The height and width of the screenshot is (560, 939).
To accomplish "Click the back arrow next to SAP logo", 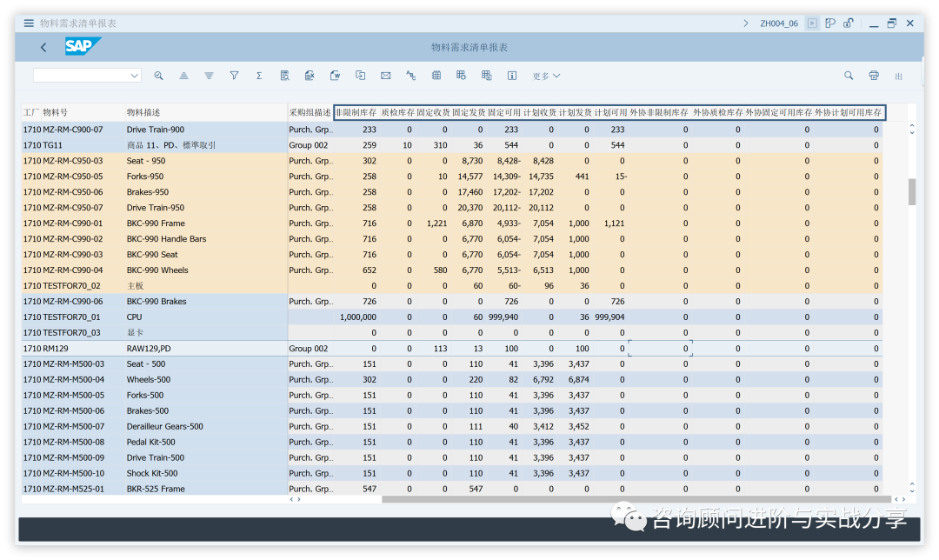I will click(x=43, y=46).
